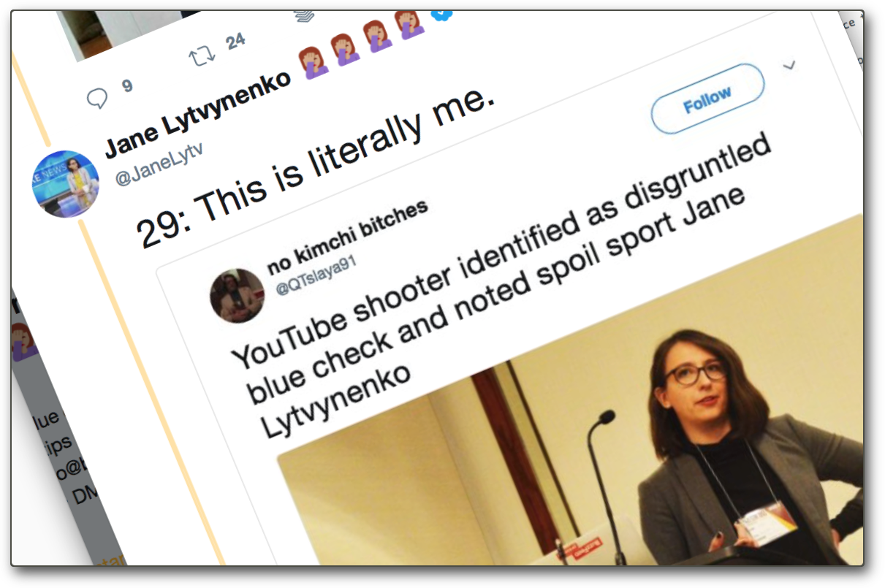The width and height of the screenshot is (885, 588).
Task: Open the no kimchi bitches profile avatar
Action: 236,295
